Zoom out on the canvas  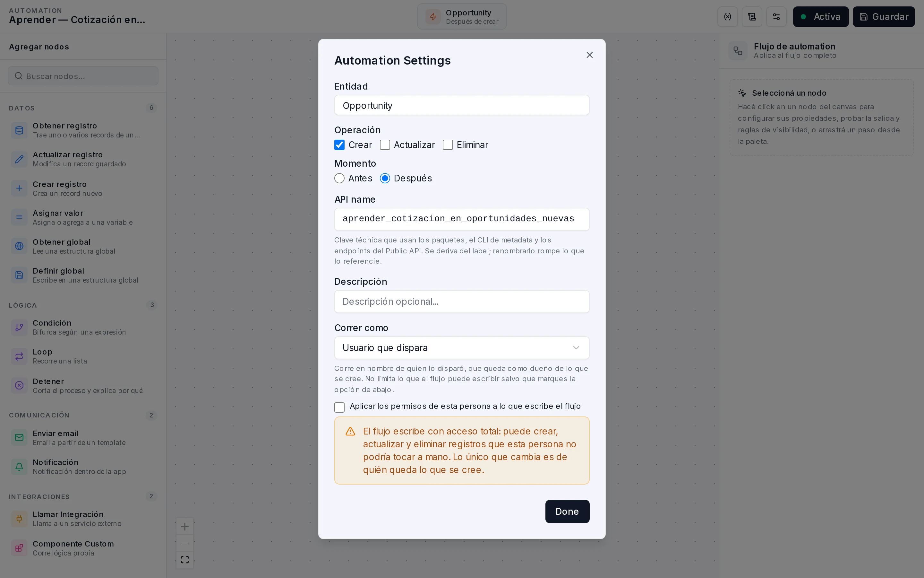[185, 543]
